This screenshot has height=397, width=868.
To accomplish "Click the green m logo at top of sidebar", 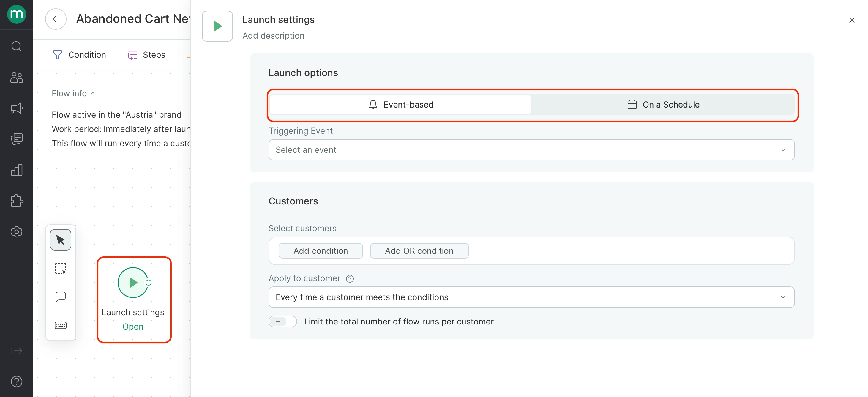I will click(x=17, y=15).
